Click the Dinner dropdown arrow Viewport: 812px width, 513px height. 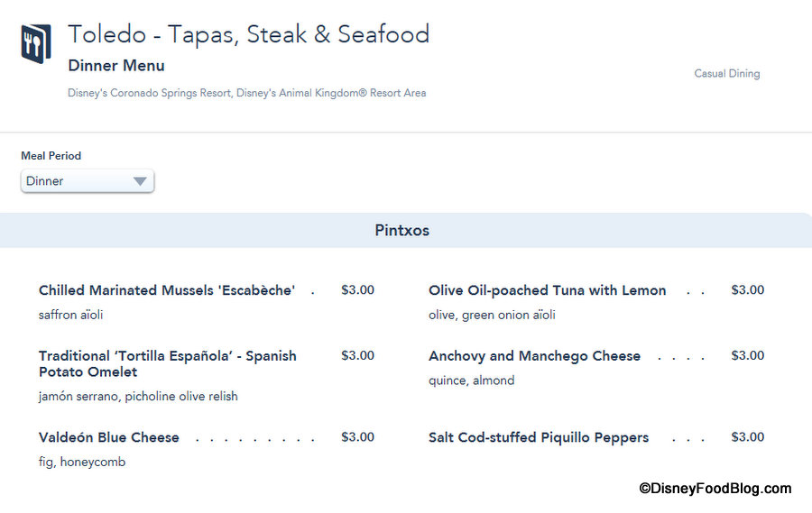coord(140,181)
